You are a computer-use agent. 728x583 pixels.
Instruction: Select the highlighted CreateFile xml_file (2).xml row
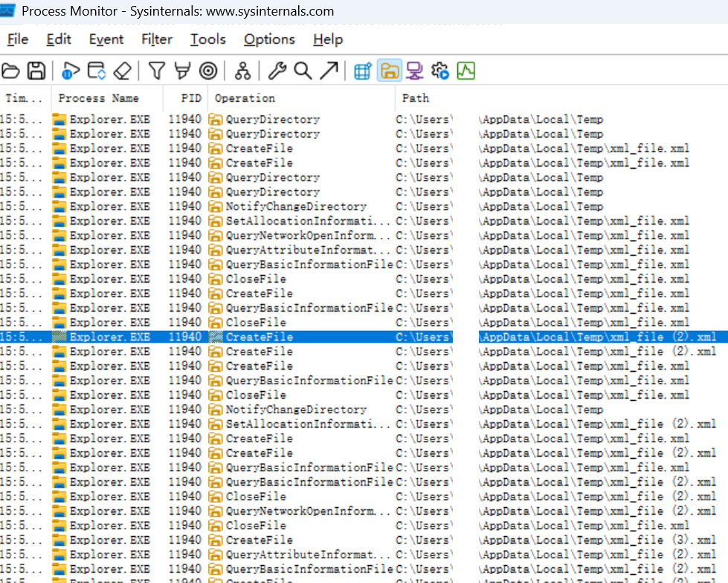pos(364,337)
